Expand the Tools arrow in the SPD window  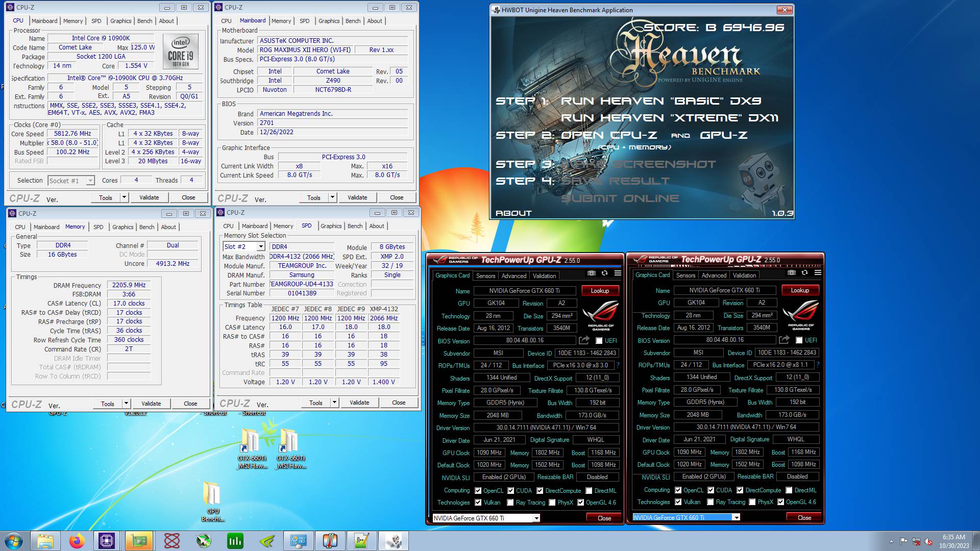(x=334, y=403)
